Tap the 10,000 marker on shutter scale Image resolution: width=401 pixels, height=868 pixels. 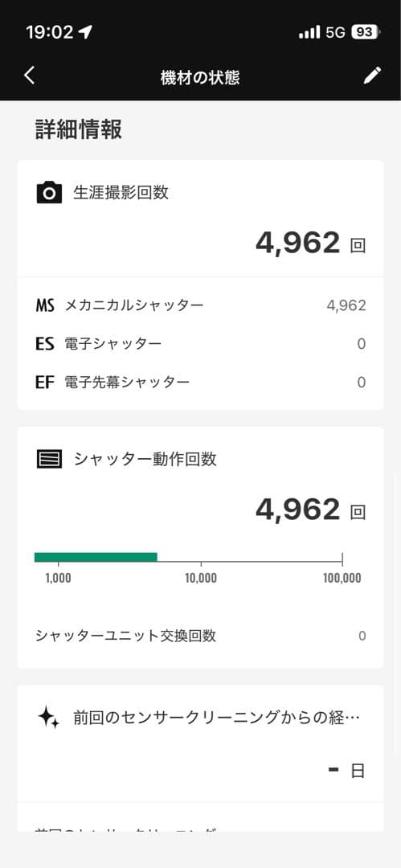click(x=201, y=579)
